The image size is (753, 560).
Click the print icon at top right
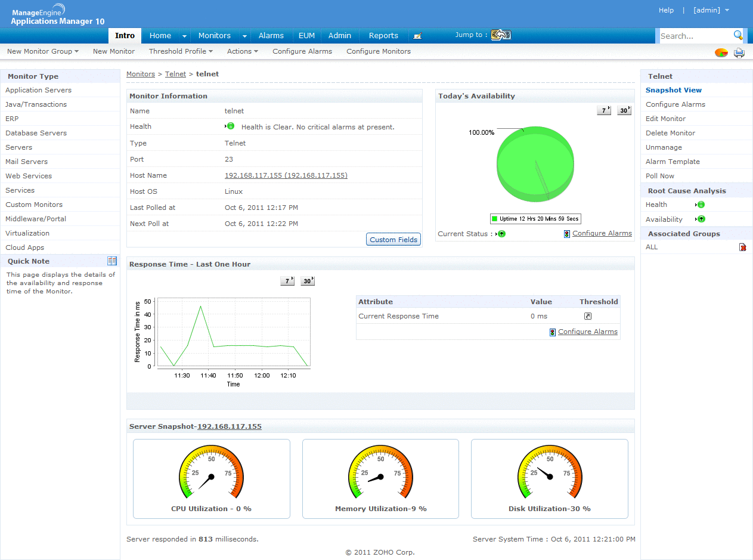[739, 52]
